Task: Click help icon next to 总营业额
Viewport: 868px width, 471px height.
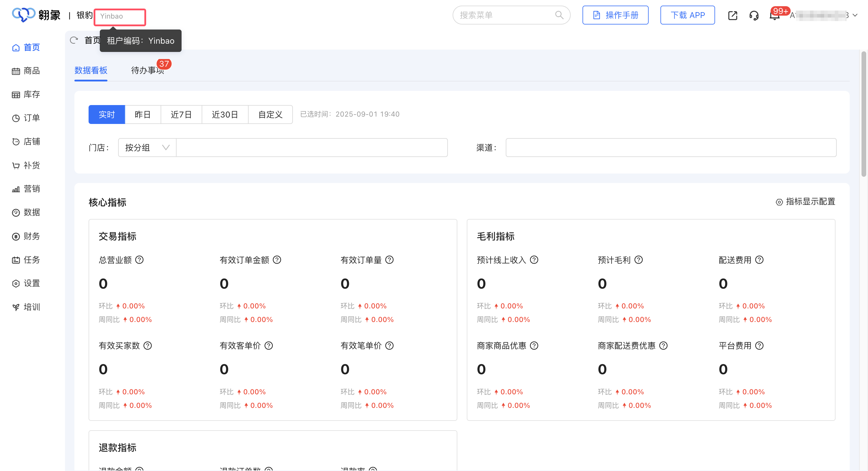Action: coord(139,260)
